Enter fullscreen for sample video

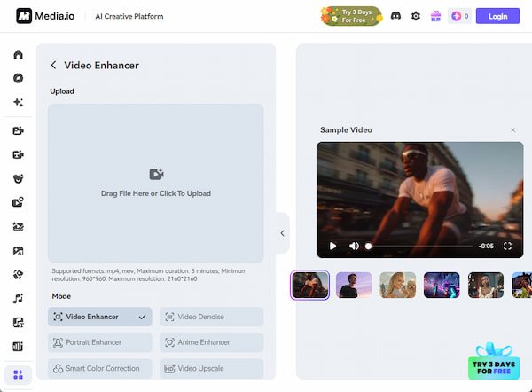coord(507,246)
